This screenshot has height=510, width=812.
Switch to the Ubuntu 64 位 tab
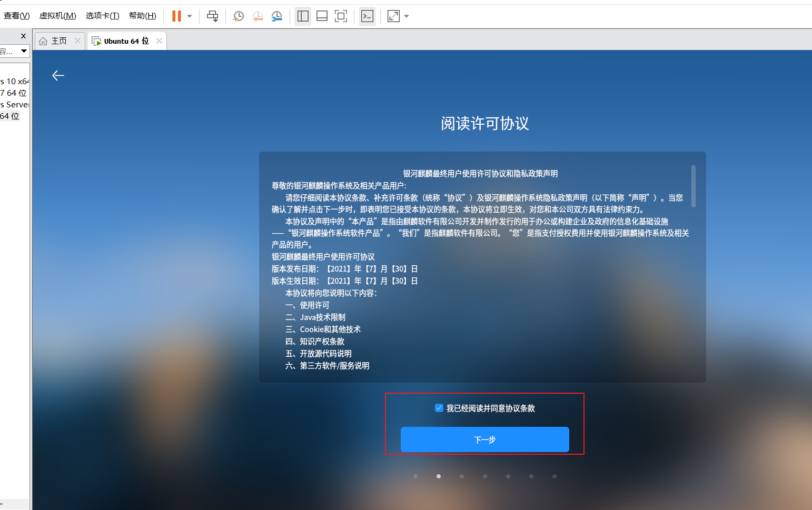click(x=126, y=41)
